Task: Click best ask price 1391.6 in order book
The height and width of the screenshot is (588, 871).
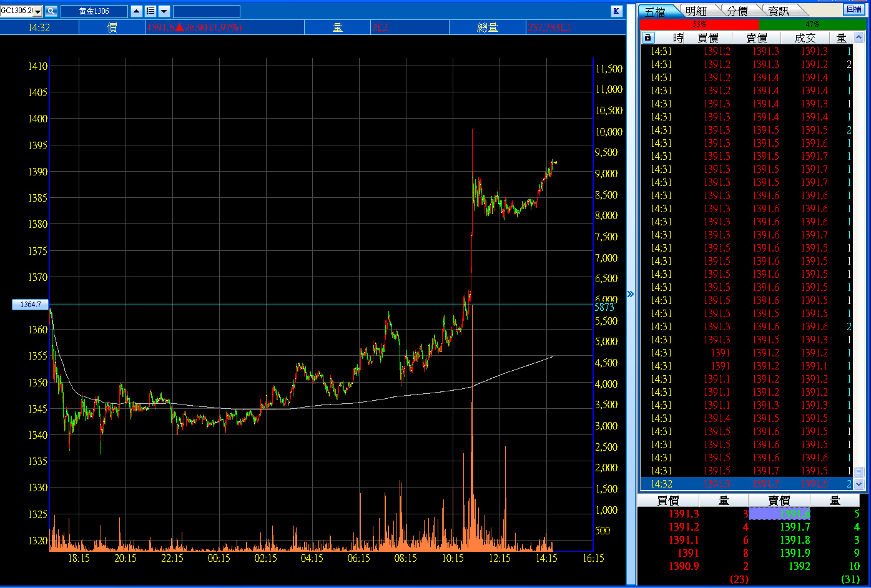Action: coord(779,514)
